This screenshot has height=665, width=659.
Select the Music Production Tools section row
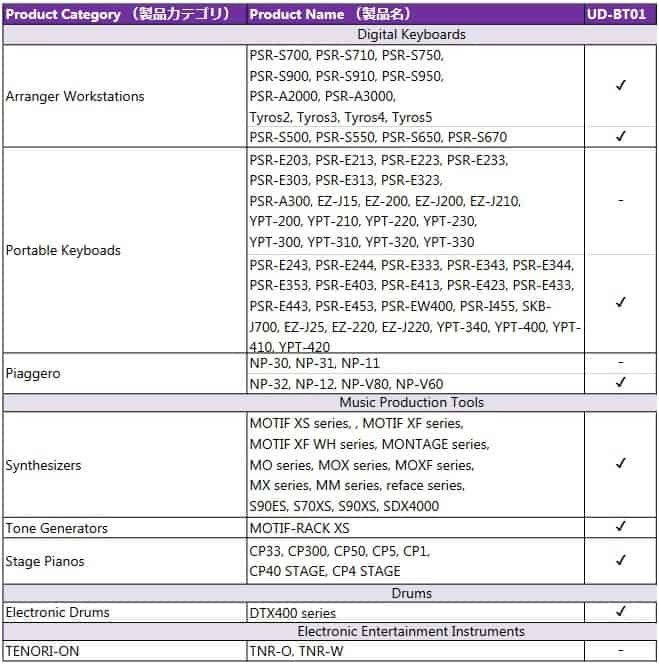(330, 402)
